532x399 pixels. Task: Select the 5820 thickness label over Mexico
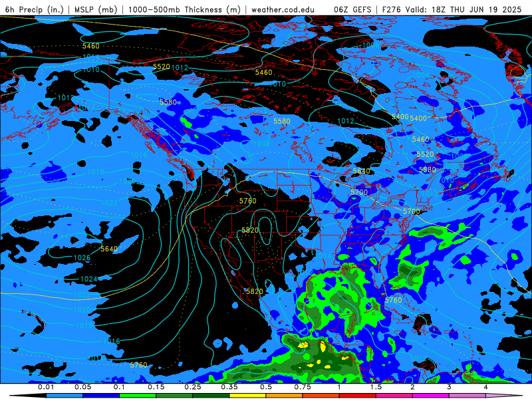pos(255,291)
